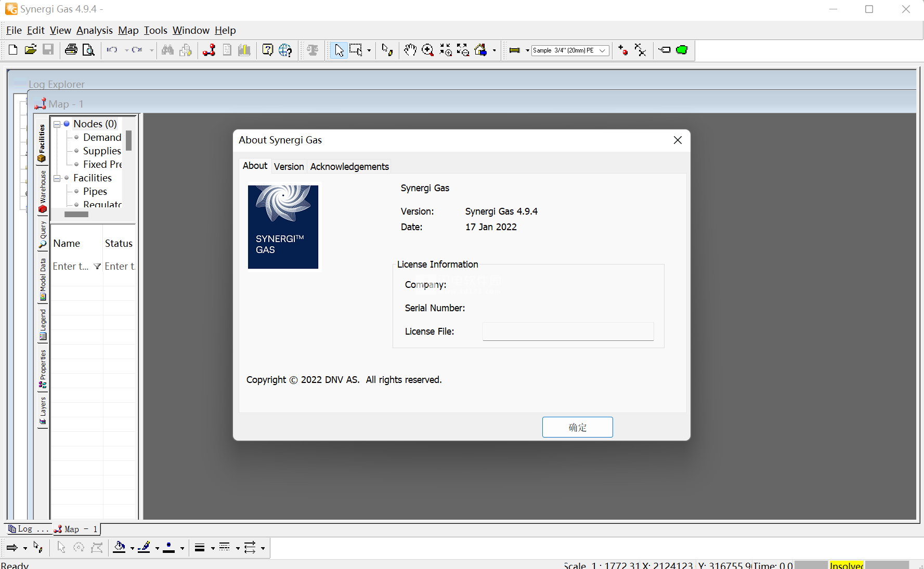Click the green polygon area icon
The image size is (924, 569).
682,50
